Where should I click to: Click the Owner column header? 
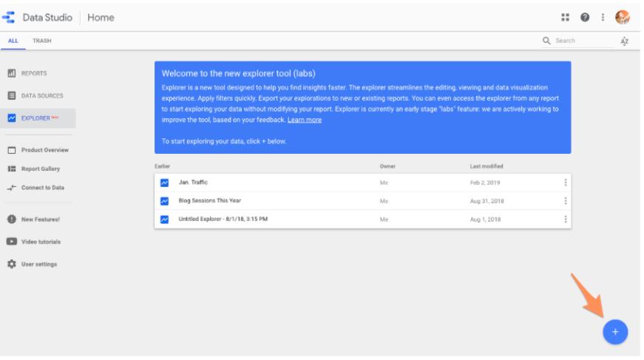tap(387, 166)
